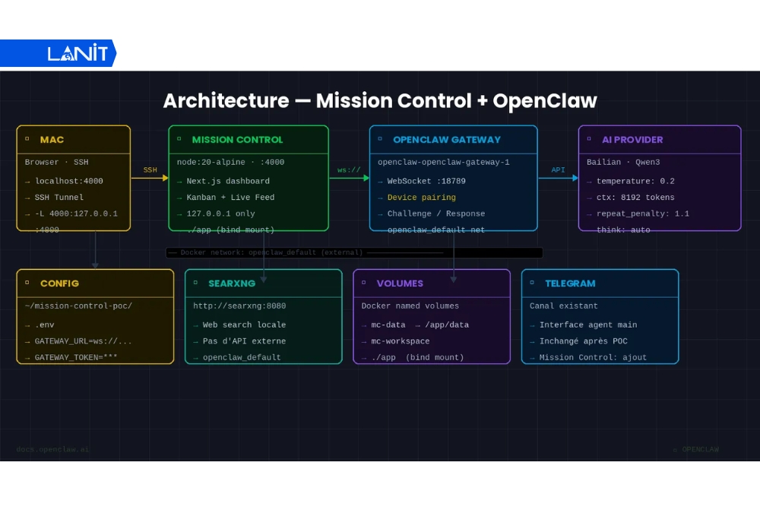Select the VOLUMES card heading
Image resolution: width=760 pixels, height=532 pixels.
point(400,283)
